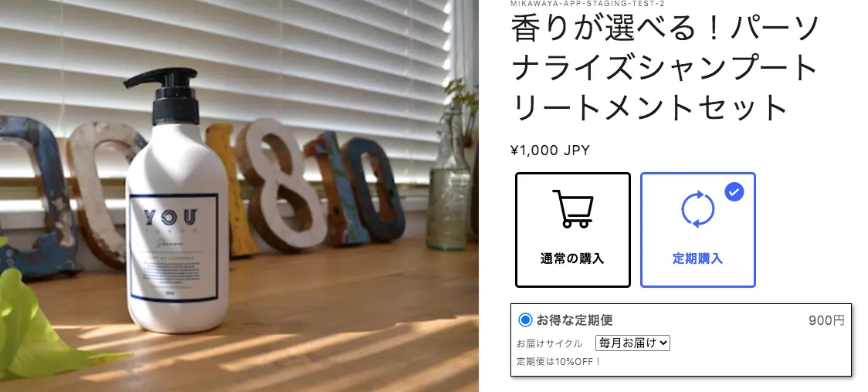Click the 定期便は10%OFF！ note text

559,362
